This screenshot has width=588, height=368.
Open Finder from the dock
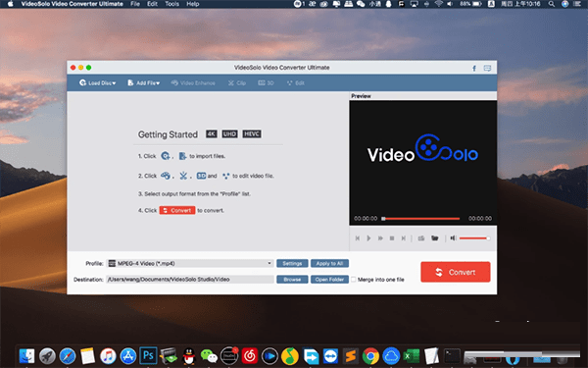pos(26,355)
